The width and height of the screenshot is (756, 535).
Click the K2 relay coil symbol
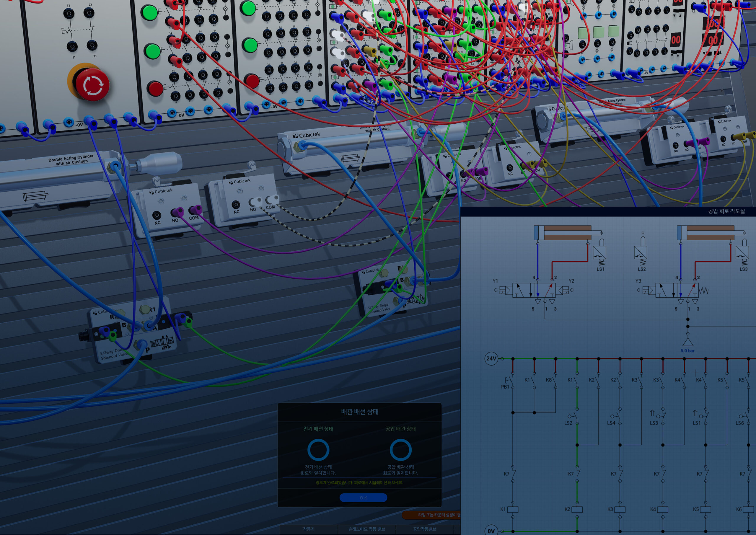tap(577, 509)
